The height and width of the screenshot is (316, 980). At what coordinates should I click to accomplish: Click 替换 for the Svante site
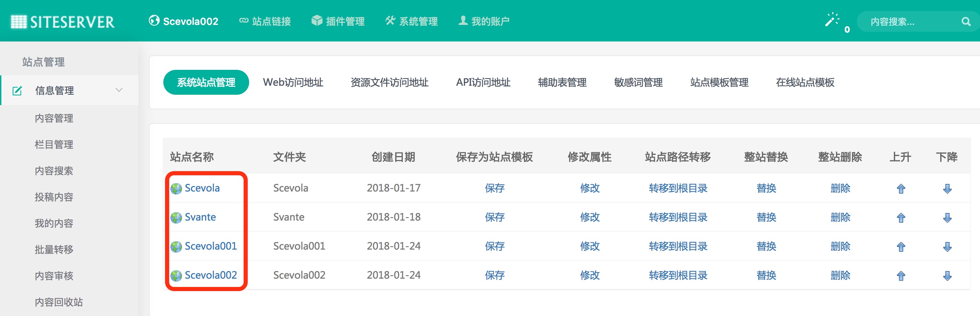tap(766, 217)
